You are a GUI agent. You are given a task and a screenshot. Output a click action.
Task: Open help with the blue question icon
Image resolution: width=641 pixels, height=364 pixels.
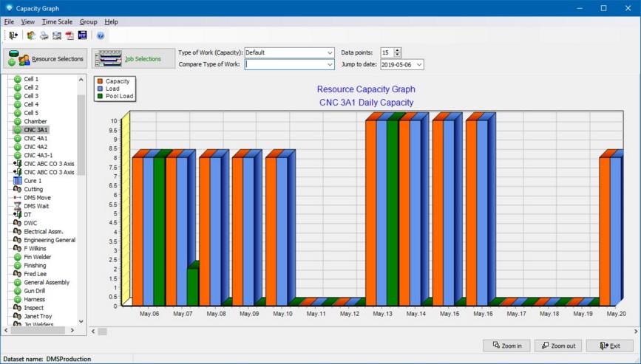[x=101, y=35]
